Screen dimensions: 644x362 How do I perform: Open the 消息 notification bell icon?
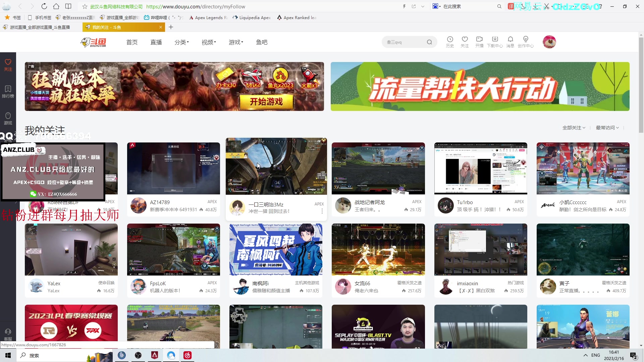[510, 42]
